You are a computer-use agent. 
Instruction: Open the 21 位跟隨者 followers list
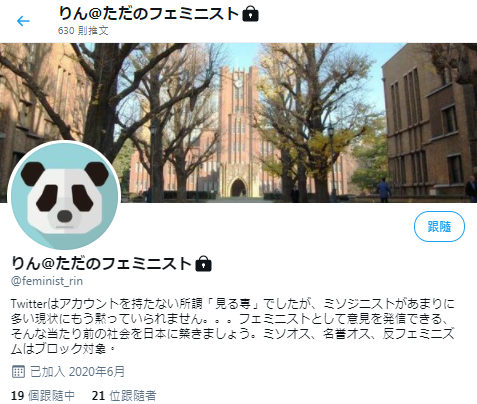pos(124,396)
